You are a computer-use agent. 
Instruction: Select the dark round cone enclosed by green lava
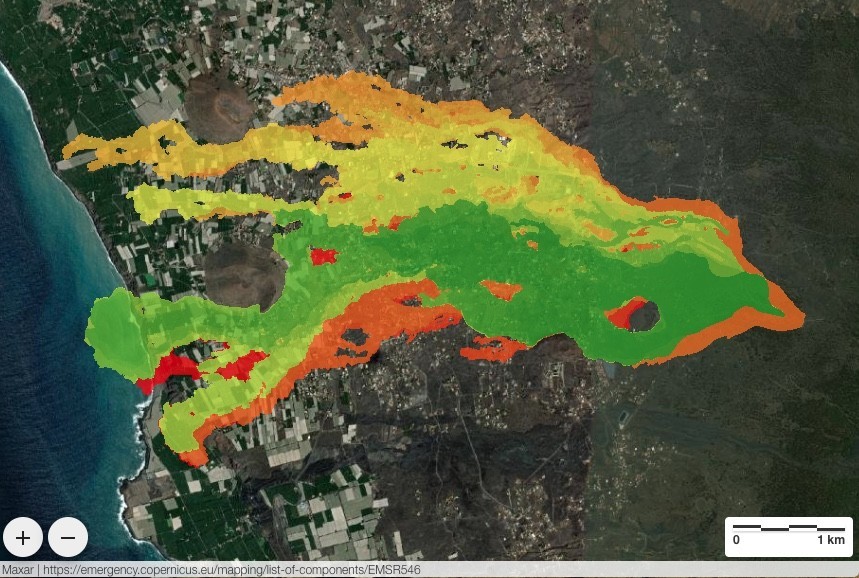pyautogui.click(x=245, y=274)
